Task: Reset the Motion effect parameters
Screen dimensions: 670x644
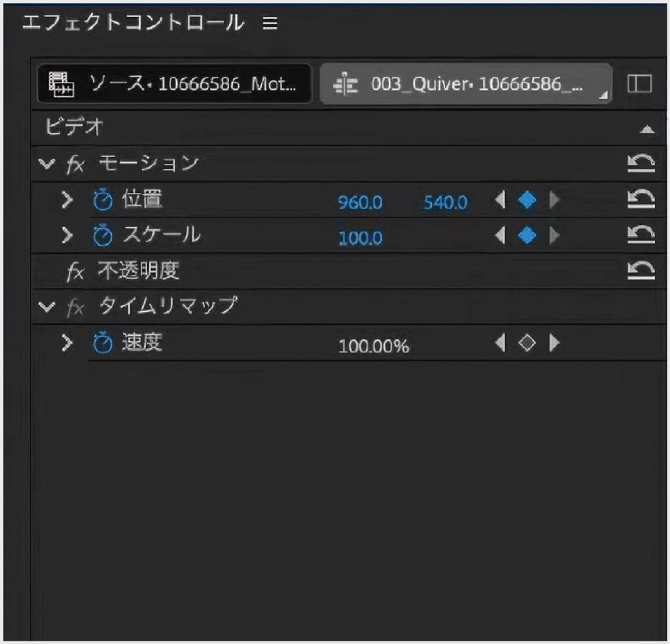Action: click(641, 164)
